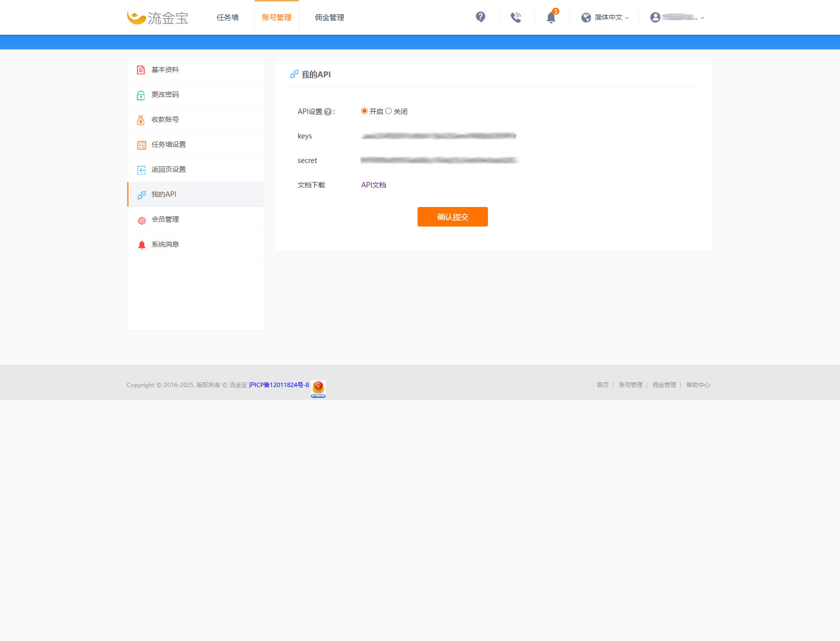Image resolution: width=840 pixels, height=641 pixels.
Task: Switch to the 佣金管理 tab
Action: point(329,18)
